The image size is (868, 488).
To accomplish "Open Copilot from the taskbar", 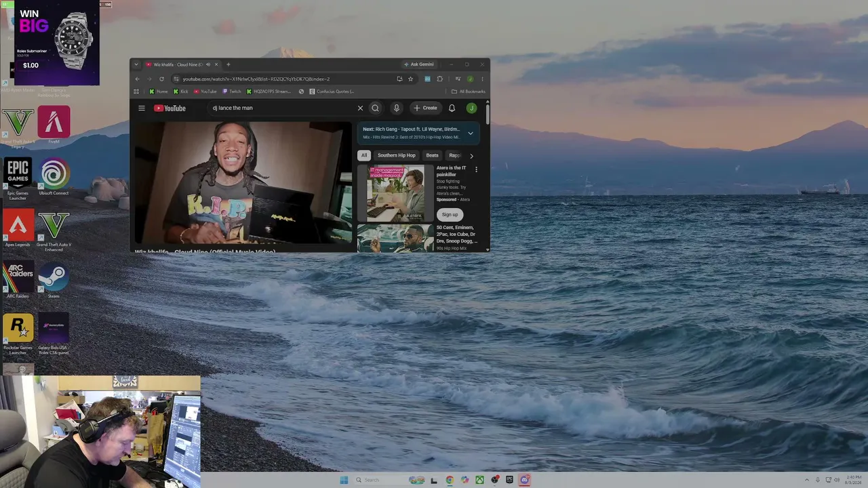I will coord(465,480).
